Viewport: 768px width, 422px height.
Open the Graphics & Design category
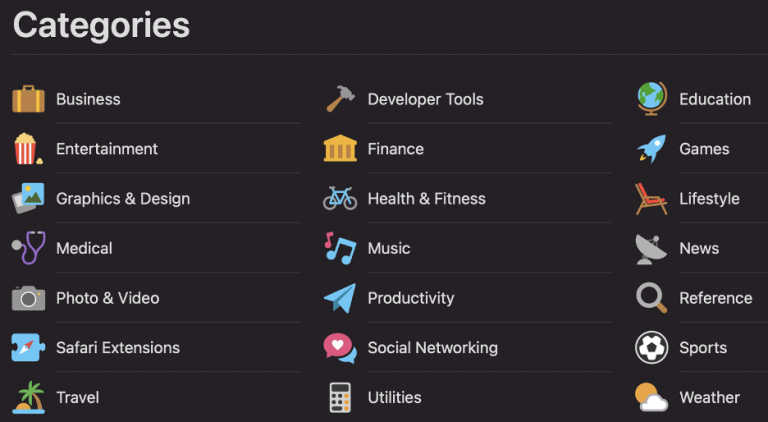123,198
